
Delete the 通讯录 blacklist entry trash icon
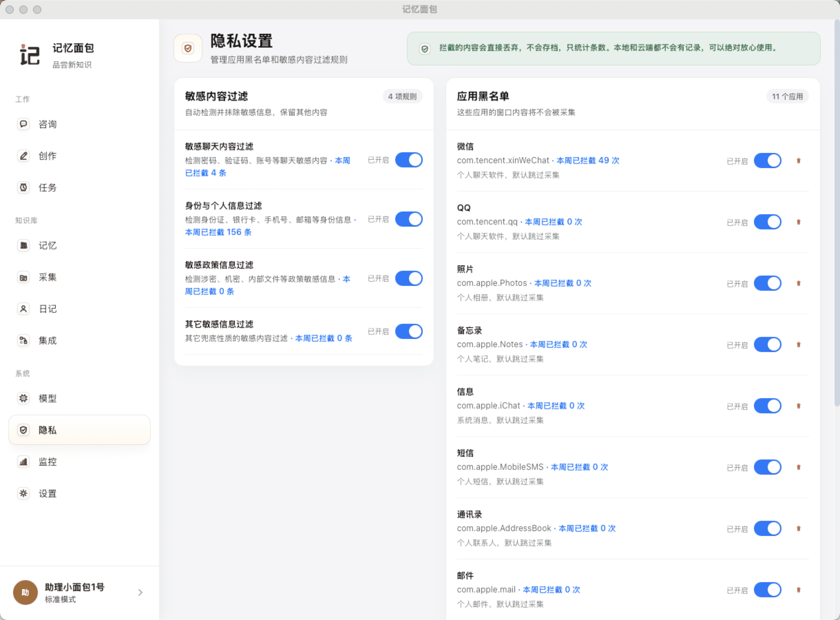click(798, 528)
